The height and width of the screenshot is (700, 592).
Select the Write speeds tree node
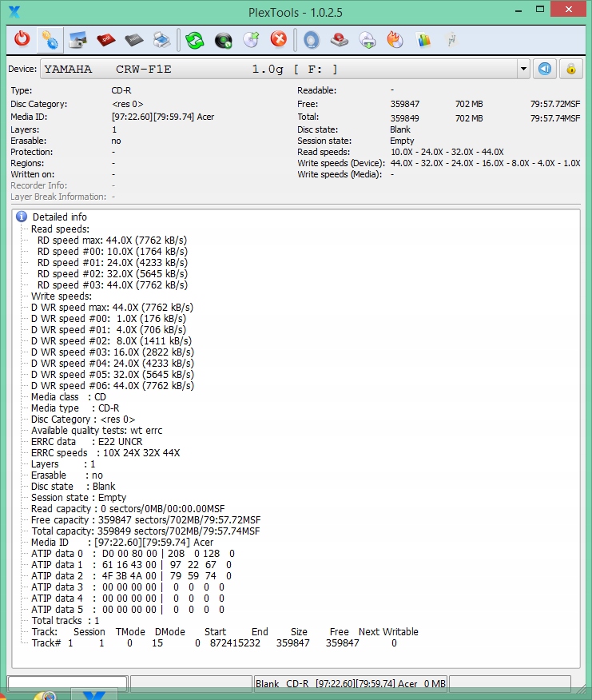tap(62, 296)
